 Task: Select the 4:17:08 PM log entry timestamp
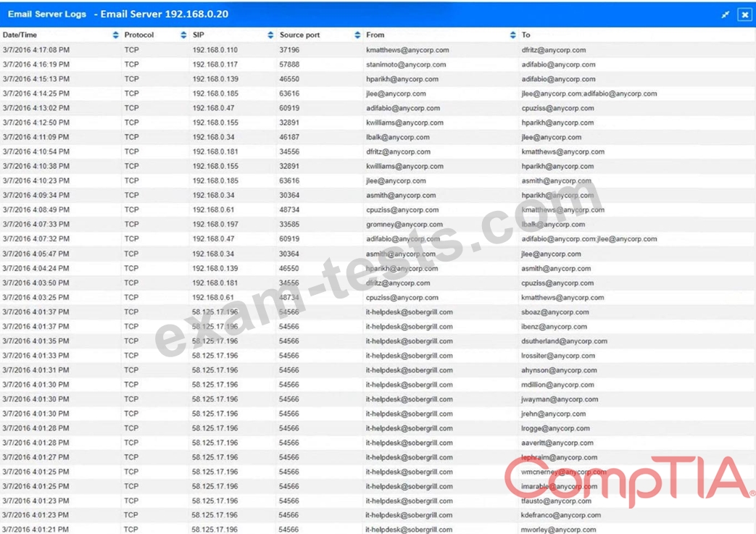point(36,50)
